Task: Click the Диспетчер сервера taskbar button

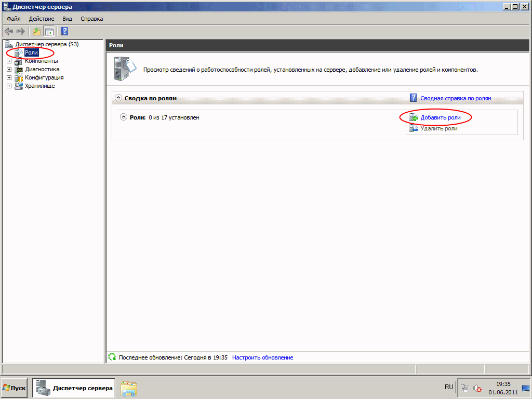Action: [x=74, y=388]
